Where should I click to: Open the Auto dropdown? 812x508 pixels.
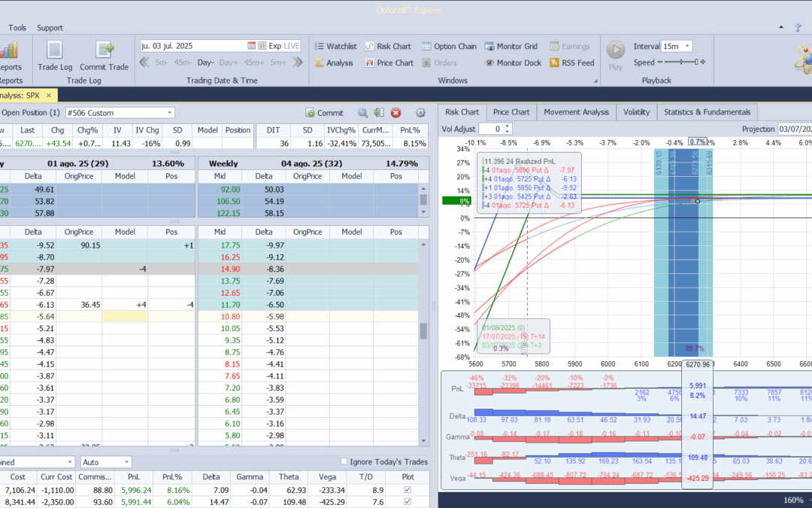[126, 462]
